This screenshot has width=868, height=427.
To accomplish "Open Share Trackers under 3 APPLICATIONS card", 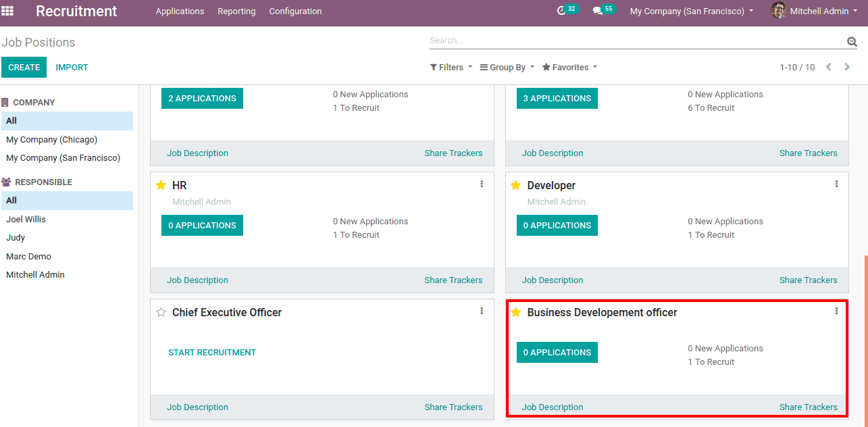I will tap(808, 153).
